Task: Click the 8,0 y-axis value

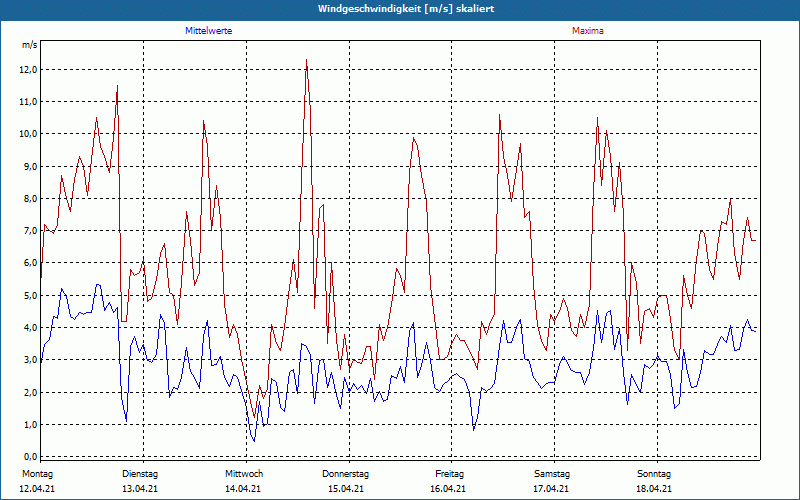Action: 30,198
